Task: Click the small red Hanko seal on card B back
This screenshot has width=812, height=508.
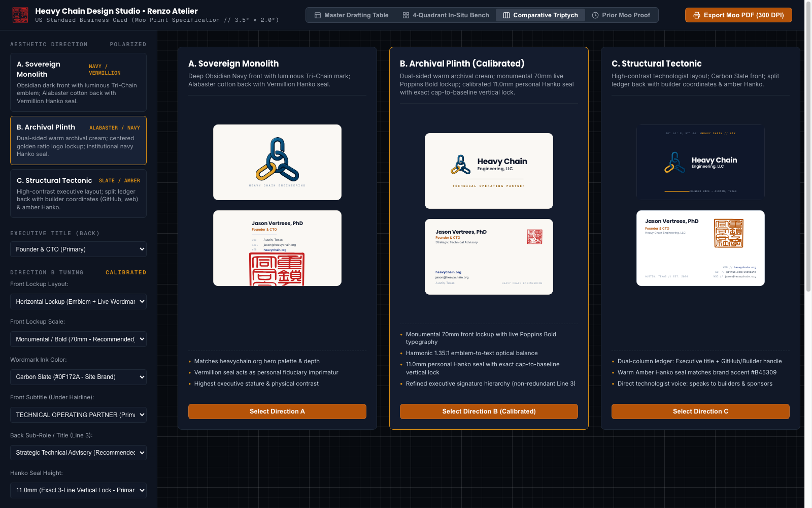Action: [534, 237]
